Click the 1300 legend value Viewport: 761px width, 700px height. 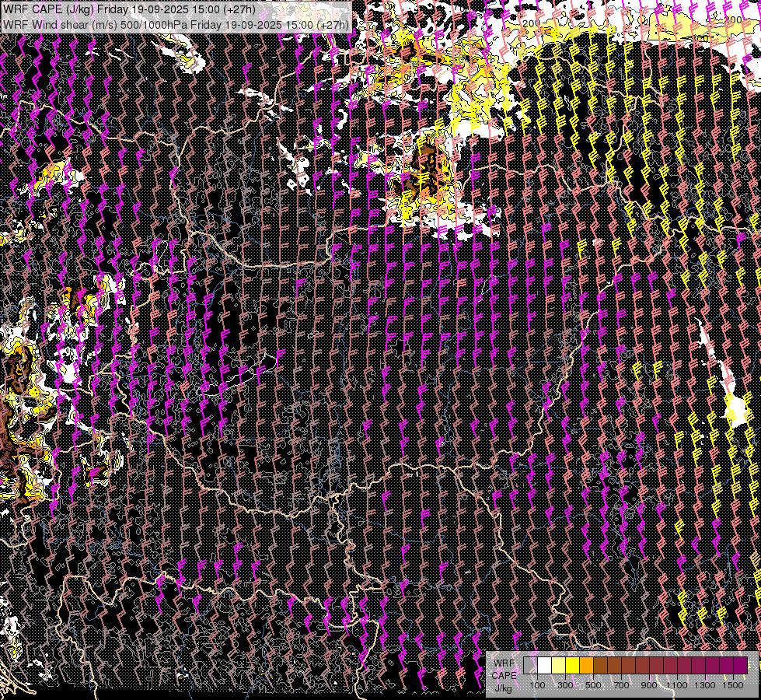(705, 685)
